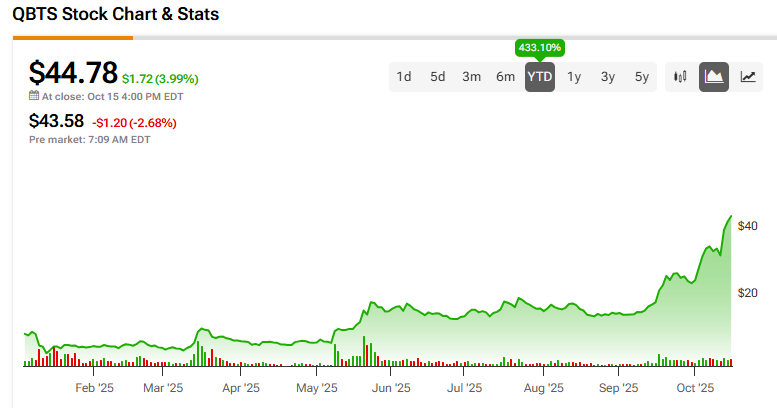Change range to 3y
Image resolution: width=777 pixels, height=408 pixels.
coord(608,77)
